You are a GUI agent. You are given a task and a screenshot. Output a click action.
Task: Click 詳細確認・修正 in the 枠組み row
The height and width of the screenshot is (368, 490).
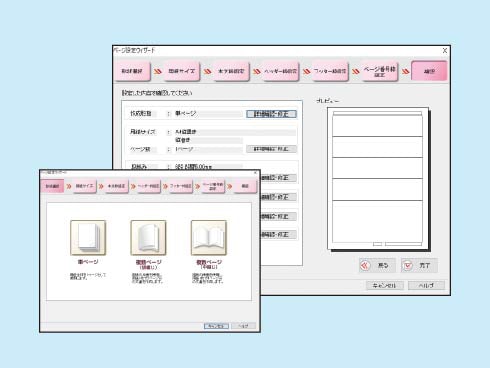pyautogui.click(x=278, y=178)
